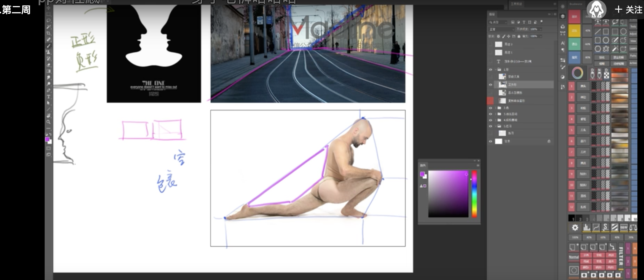Select the Gradient tool
Image resolution: width=644 pixels, height=280 pixels.
point(49,71)
